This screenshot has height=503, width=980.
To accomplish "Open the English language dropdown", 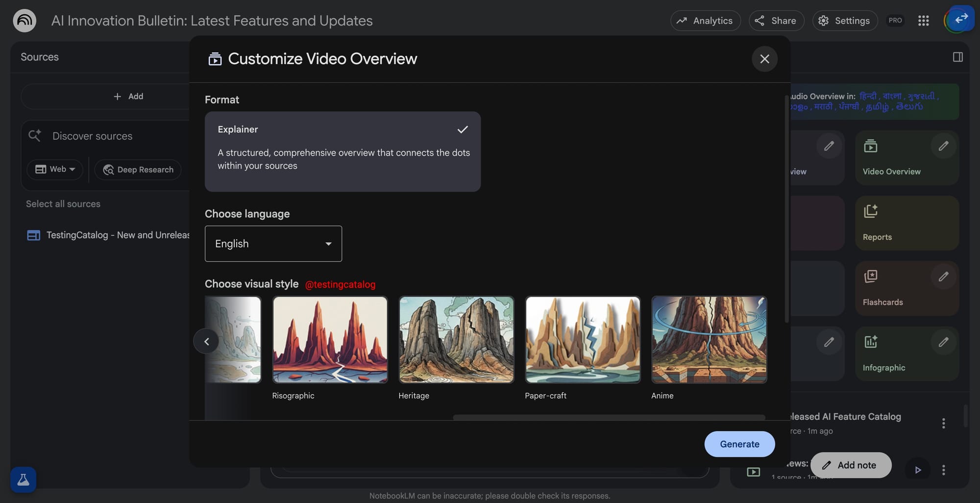I will [x=273, y=244].
